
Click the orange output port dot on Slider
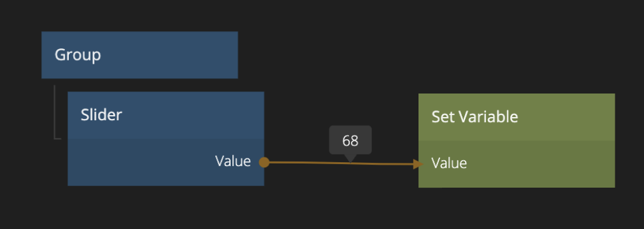[x=264, y=162]
